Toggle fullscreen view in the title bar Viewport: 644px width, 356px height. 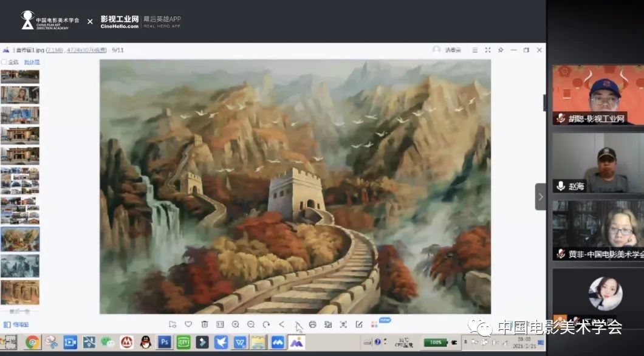point(487,50)
